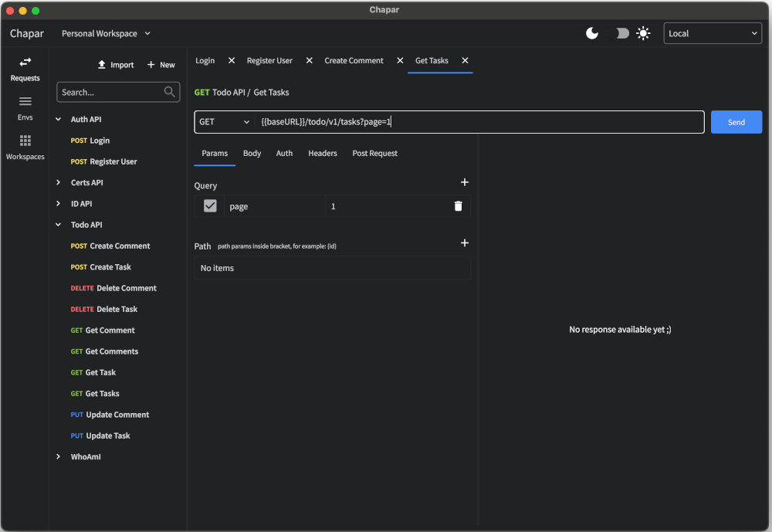Image resolution: width=772 pixels, height=532 pixels.
Task: Select the Get Tasks tab
Action: tap(432, 60)
